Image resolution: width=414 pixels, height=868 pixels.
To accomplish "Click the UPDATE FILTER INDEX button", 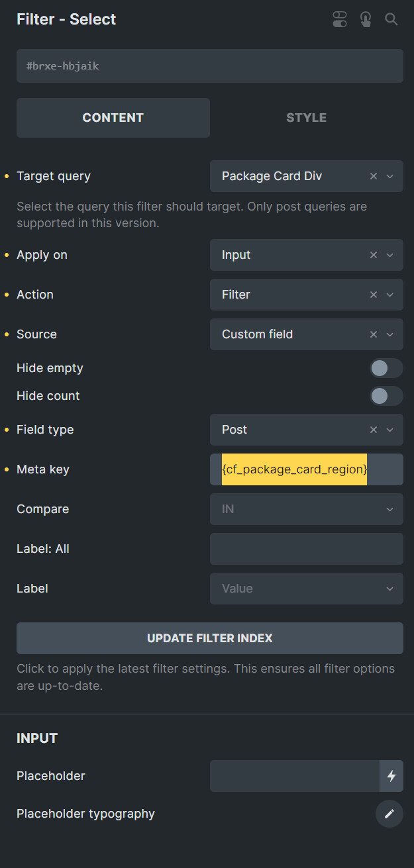I will click(210, 638).
